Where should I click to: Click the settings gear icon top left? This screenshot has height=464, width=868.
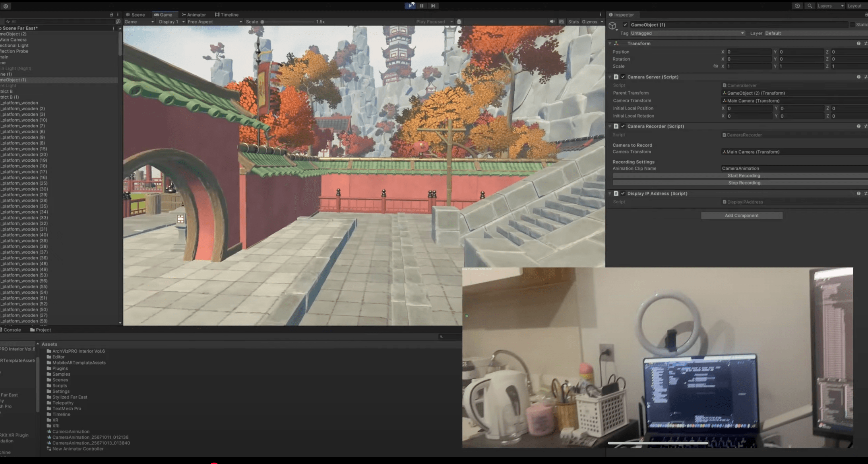pyautogui.click(x=5, y=6)
